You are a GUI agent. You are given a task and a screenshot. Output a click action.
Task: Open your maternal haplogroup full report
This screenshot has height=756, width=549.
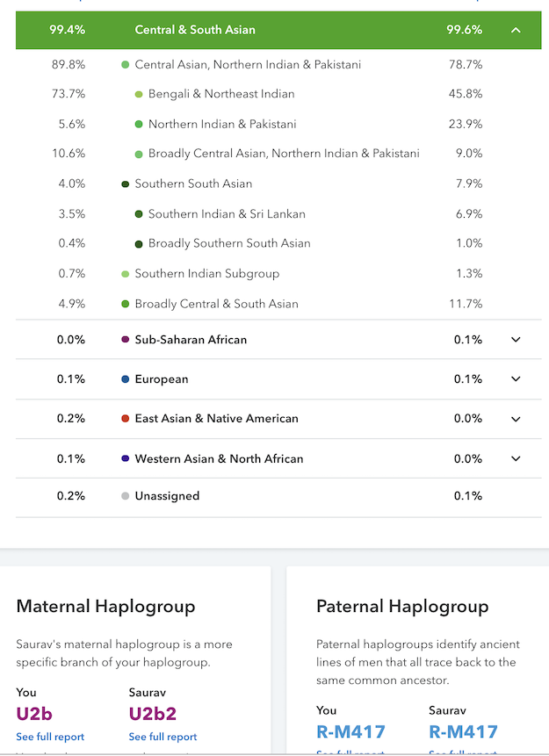point(50,737)
